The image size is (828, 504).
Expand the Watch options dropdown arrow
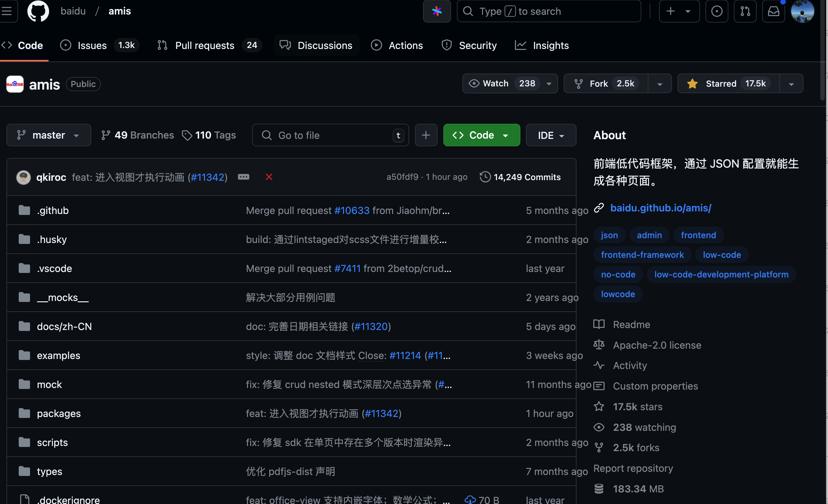click(x=549, y=83)
